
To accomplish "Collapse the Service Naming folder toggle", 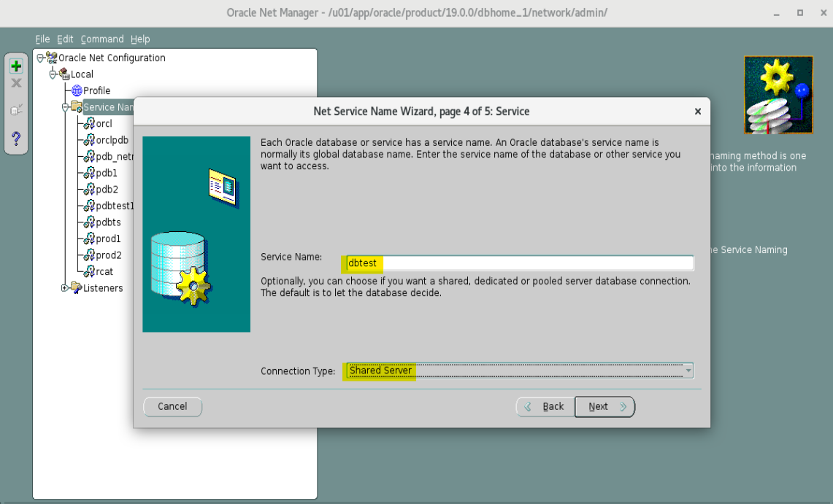I will [65, 107].
